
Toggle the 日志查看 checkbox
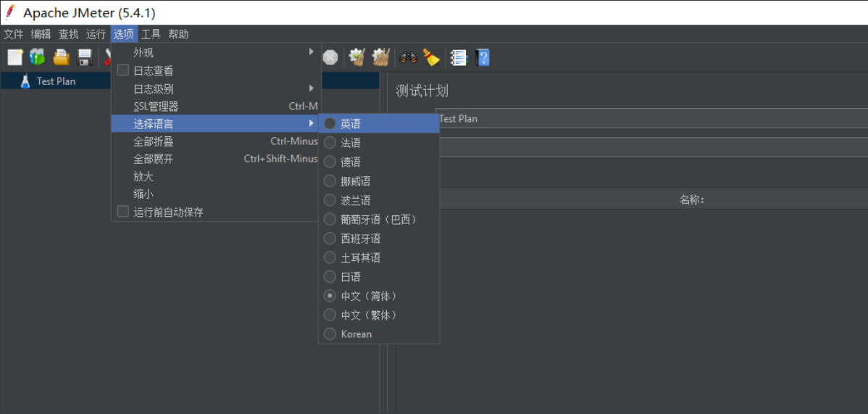(x=123, y=70)
